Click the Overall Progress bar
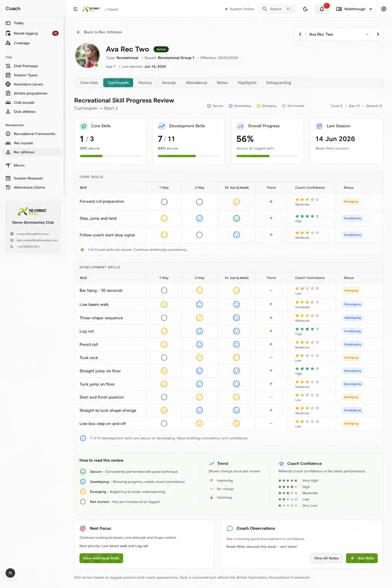Viewport: 392px width, 588px height. [x=267, y=156]
